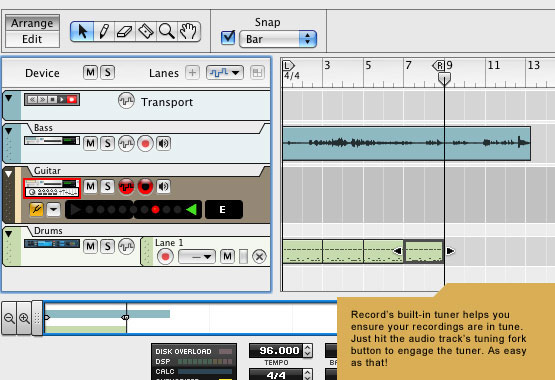Image resolution: width=555 pixels, height=380 pixels.
Task: Open Lane 1 dropdown menu
Action: click(x=197, y=257)
